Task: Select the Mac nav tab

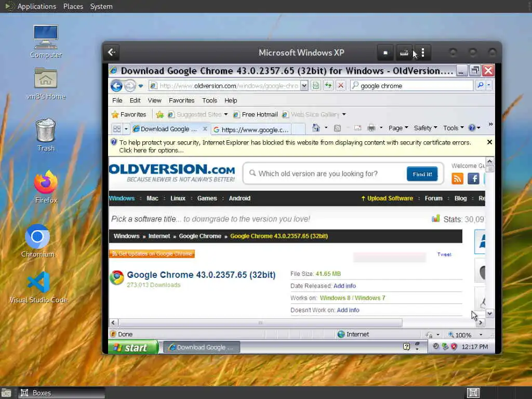Action: pos(152,198)
